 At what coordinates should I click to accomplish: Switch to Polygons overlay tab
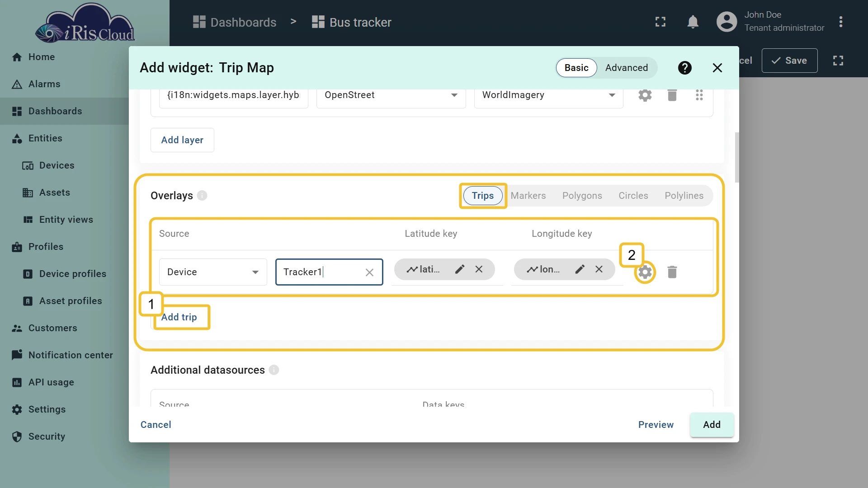[x=582, y=196]
